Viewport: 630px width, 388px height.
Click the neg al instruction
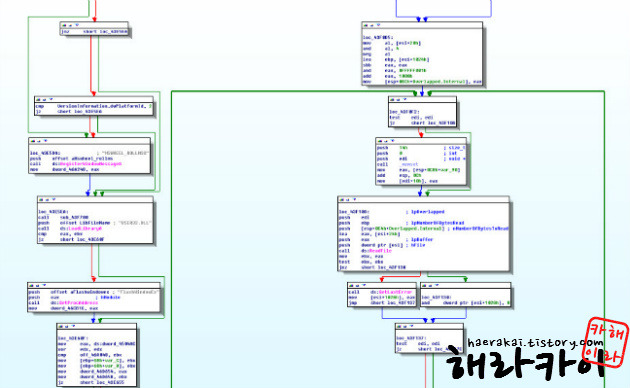click(377, 54)
